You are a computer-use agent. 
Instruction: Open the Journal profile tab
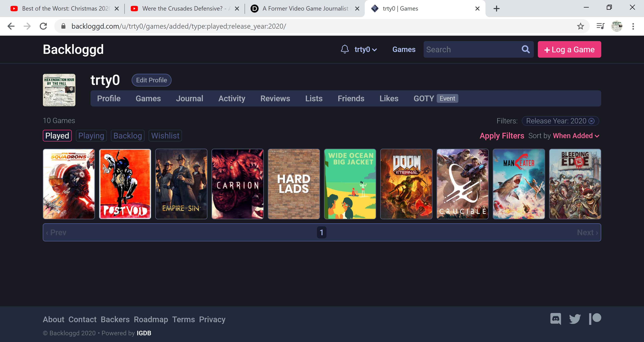(189, 99)
